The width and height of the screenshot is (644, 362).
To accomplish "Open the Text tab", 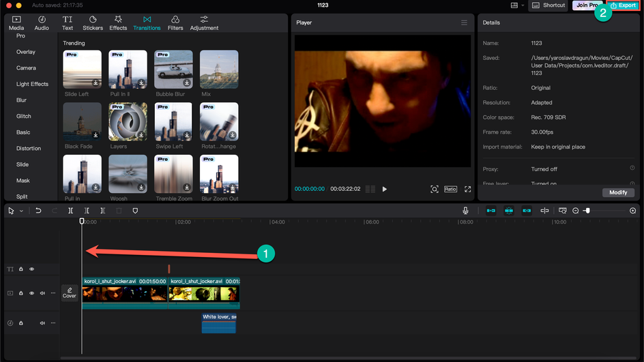I will (68, 23).
